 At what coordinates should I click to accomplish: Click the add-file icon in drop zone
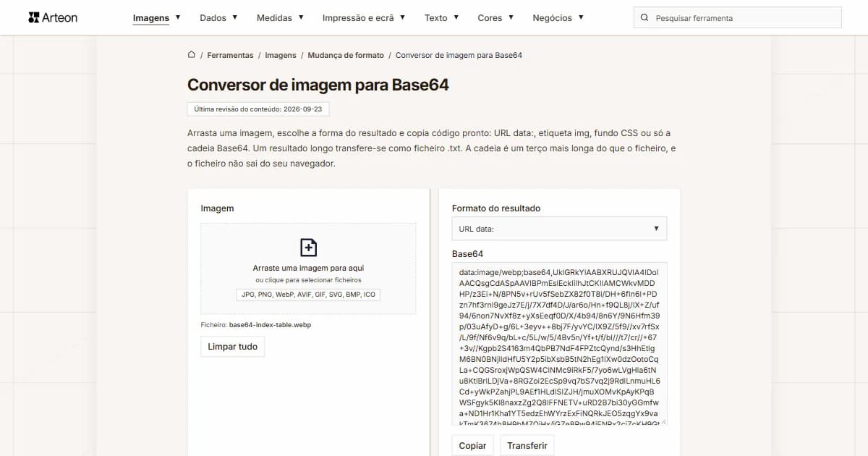308,248
